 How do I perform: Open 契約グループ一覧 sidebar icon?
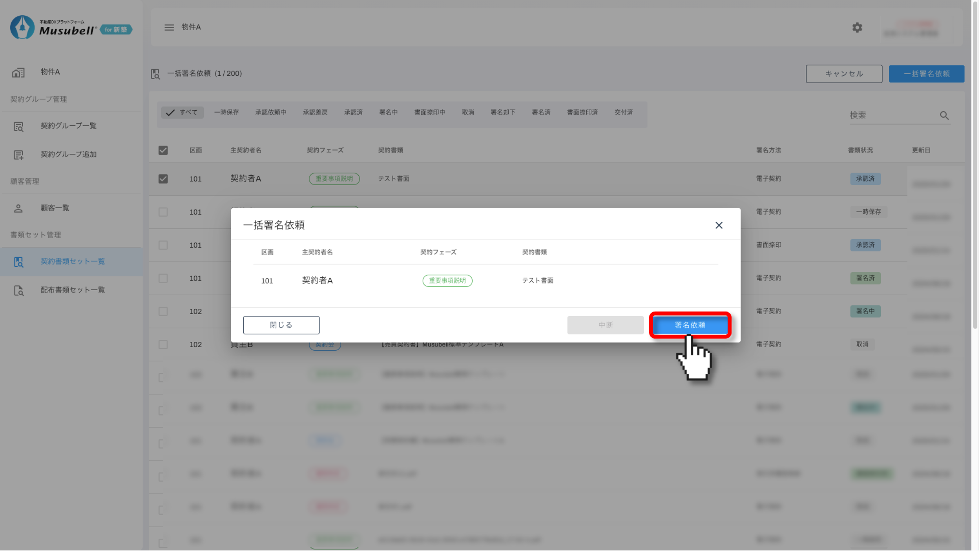(18, 126)
